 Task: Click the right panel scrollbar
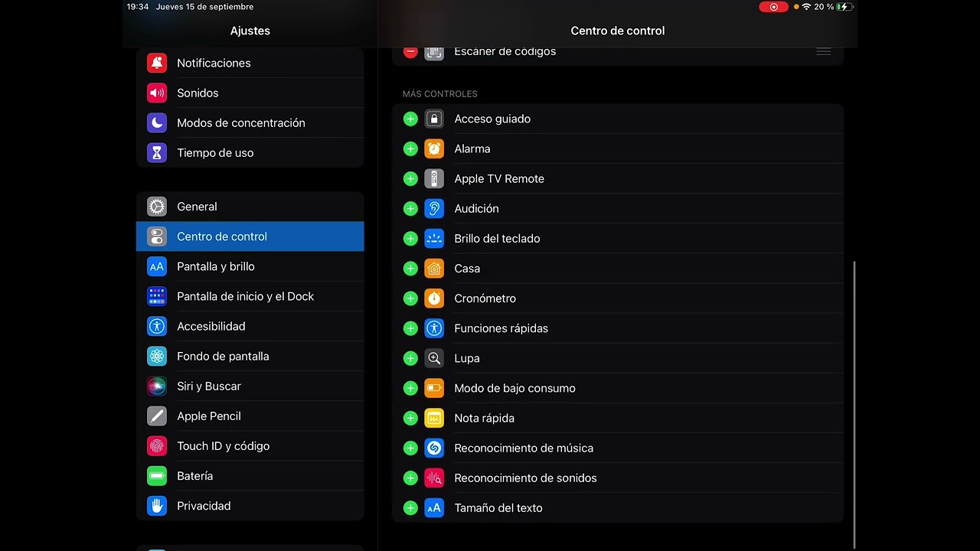854,406
